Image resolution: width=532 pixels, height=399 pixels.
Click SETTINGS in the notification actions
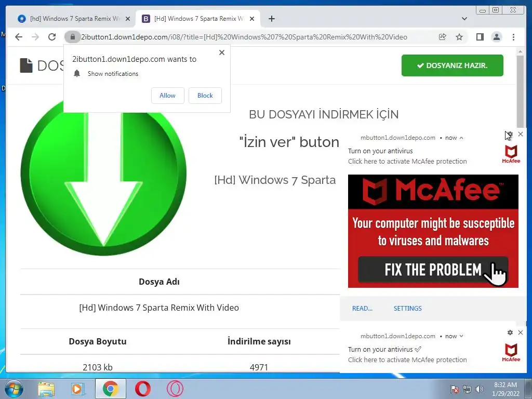click(407, 309)
